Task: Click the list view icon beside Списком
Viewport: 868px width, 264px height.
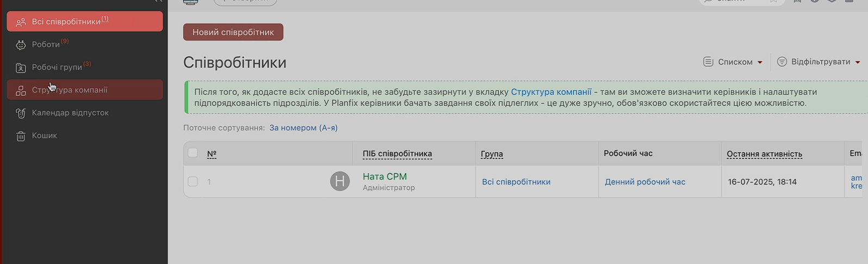Action: tap(708, 62)
